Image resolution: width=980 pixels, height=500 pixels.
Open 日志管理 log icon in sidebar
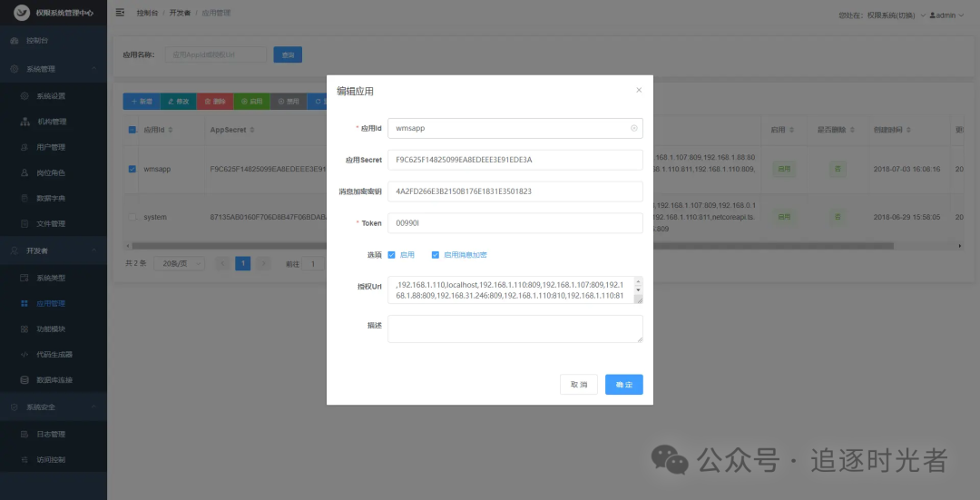pyautogui.click(x=24, y=435)
